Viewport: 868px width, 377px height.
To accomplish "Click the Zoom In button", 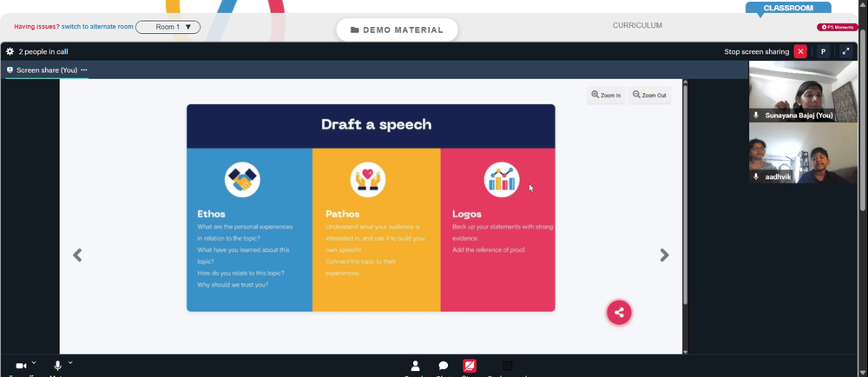I will click(606, 96).
